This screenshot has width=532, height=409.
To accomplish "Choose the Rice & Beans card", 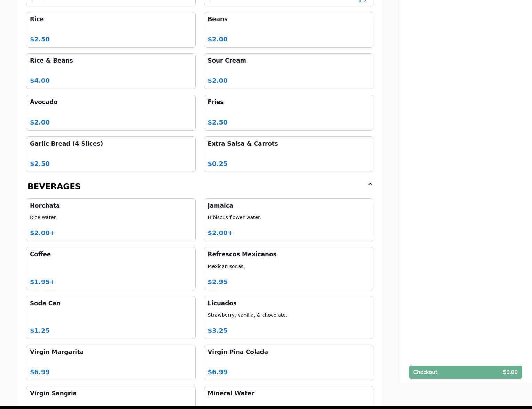I will click(x=111, y=71).
